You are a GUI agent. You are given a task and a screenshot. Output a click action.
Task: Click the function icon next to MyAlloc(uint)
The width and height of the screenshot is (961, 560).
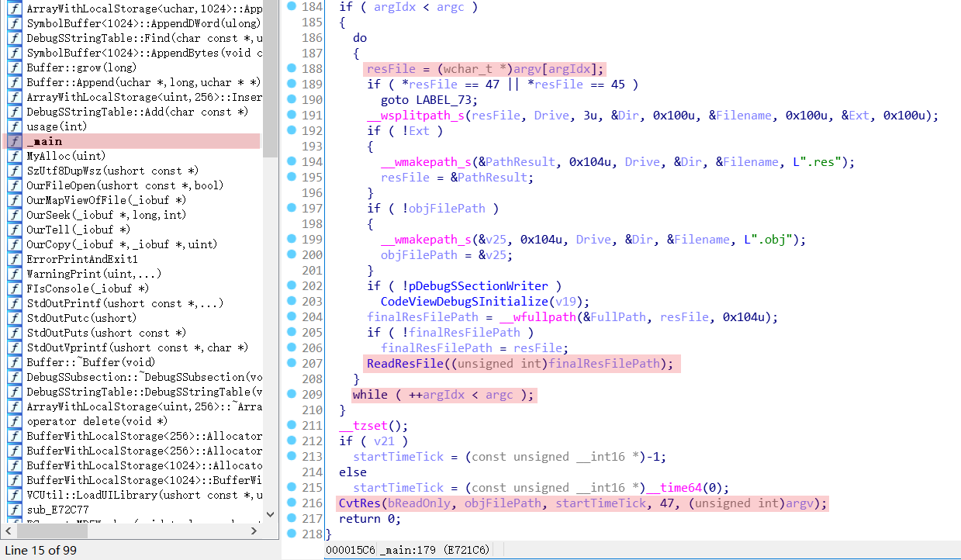pyautogui.click(x=14, y=156)
